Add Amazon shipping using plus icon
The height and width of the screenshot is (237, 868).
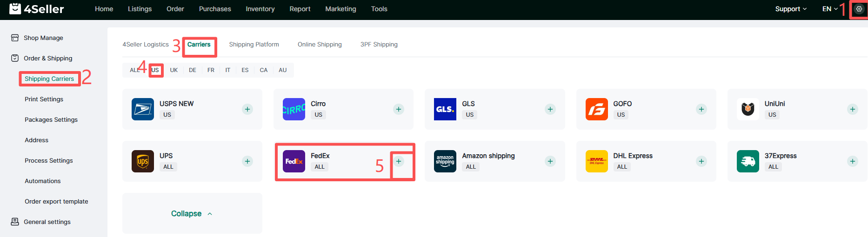pyautogui.click(x=550, y=161)
